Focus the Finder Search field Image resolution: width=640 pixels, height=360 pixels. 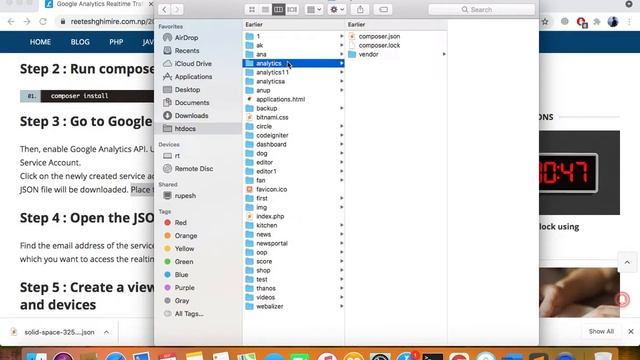pos(482,9)
